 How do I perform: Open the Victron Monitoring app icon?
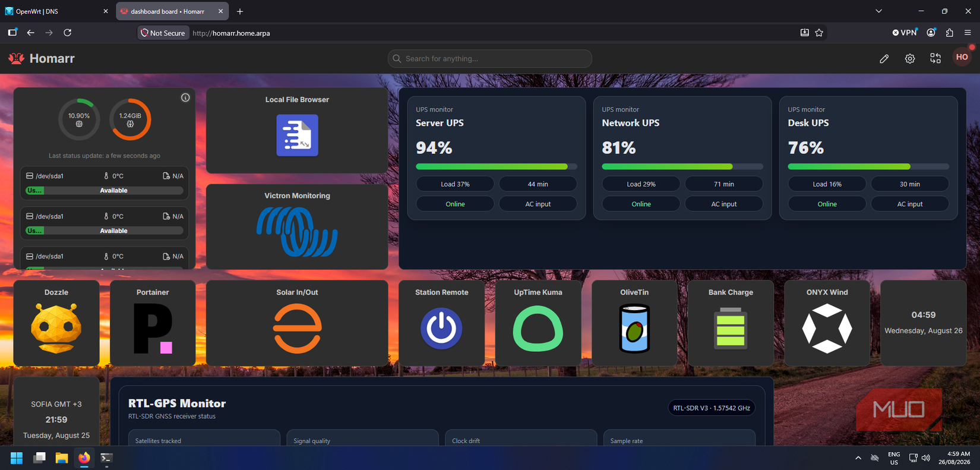(297, 231)
